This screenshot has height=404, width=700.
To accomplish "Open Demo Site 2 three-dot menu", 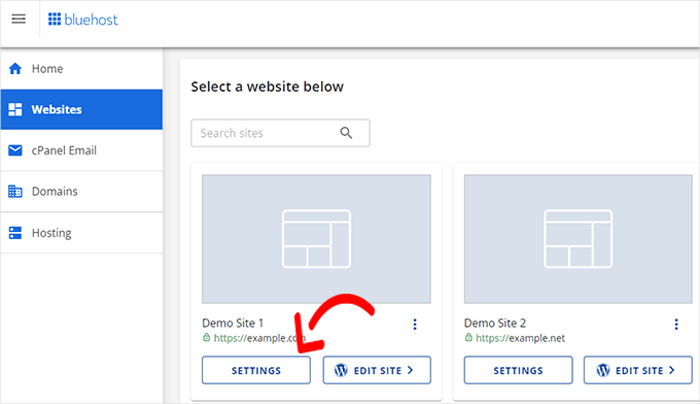I will (675, 324).
